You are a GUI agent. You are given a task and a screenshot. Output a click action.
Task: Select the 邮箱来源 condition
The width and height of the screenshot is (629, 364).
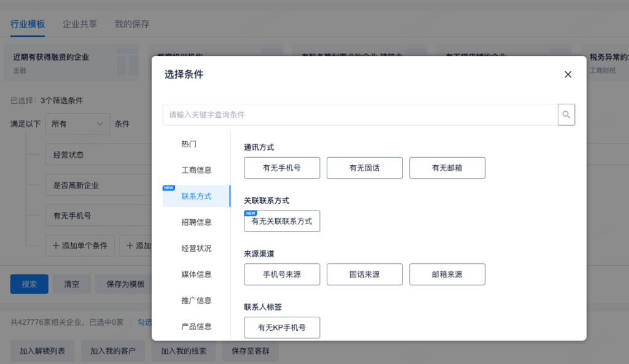coord(447,274)
